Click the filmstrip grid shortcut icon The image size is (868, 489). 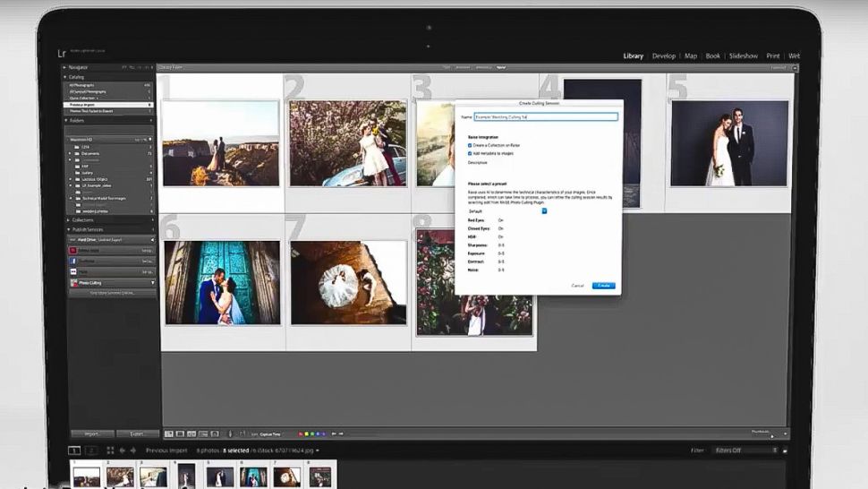click(110, 450)
